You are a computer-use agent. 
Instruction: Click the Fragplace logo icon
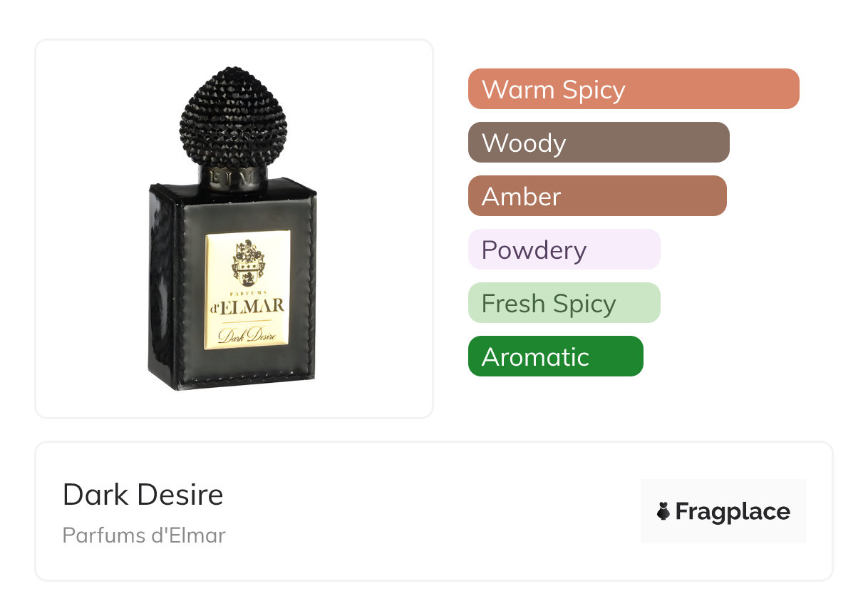pos(663,511)
